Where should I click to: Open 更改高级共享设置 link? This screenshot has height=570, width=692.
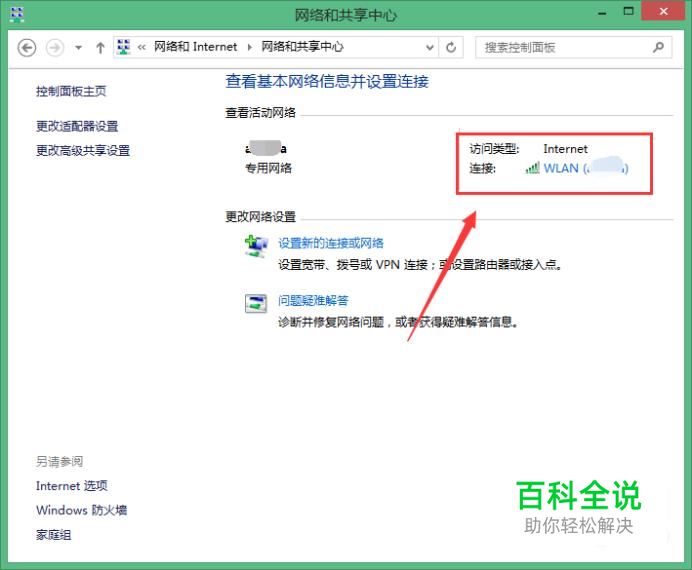(x=83, y=150)
